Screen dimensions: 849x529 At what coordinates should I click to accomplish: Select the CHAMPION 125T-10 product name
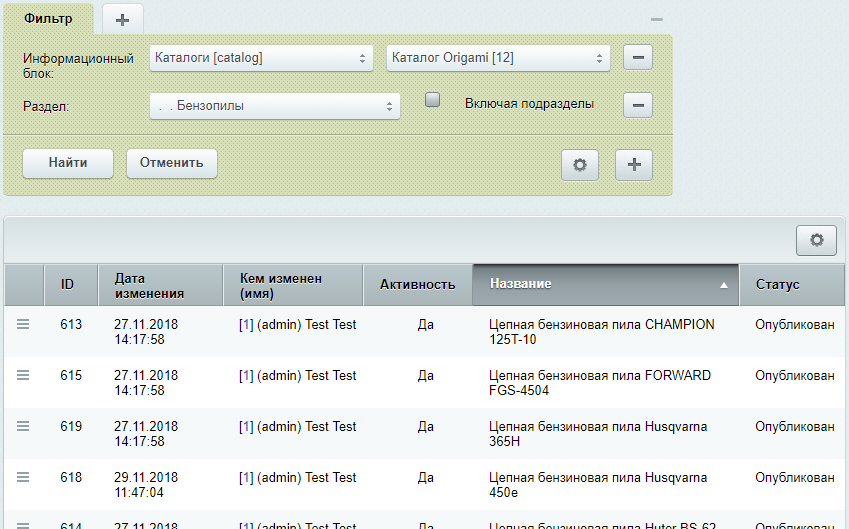[x=602, y=332]
